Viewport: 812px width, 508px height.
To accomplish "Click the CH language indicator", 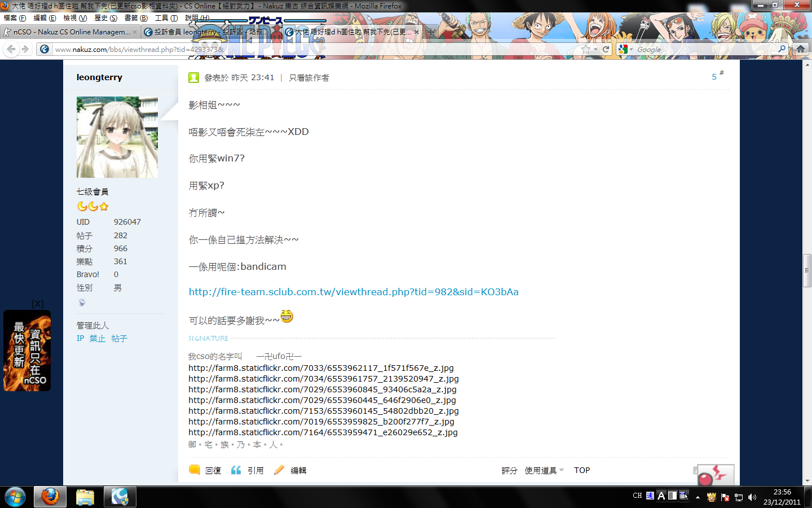I will [637, 496].
